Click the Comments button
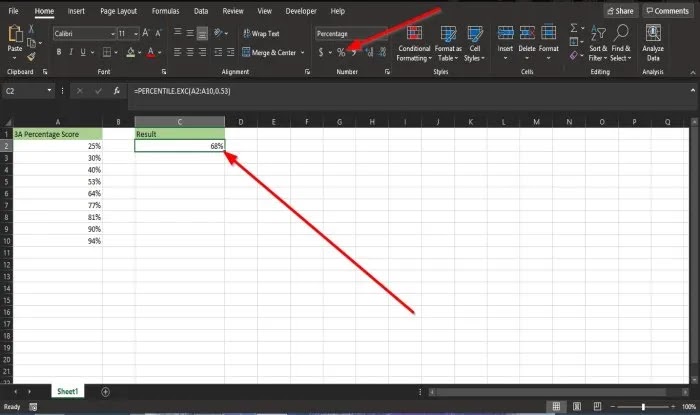The width and height of the screenshot is (700, 415). click(668, 11)
